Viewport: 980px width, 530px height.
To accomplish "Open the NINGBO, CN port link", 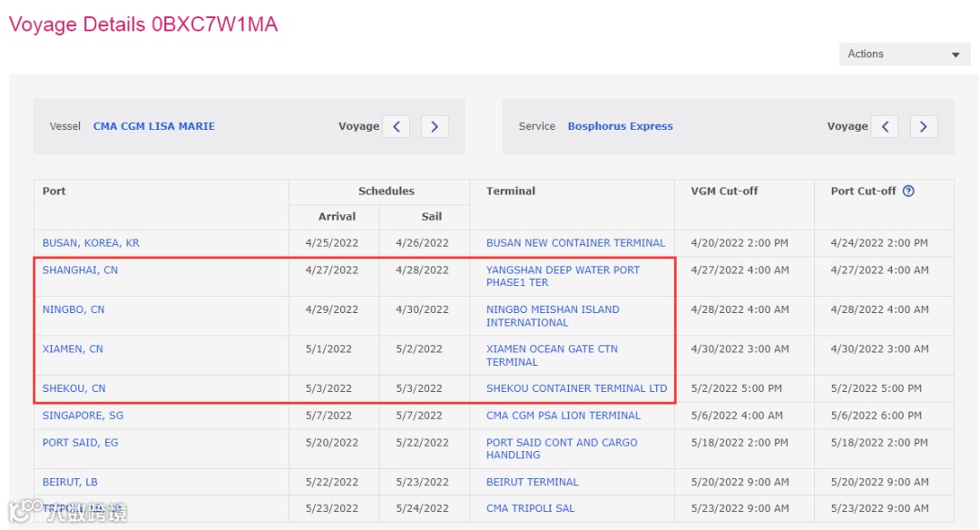I will point(73,309).
